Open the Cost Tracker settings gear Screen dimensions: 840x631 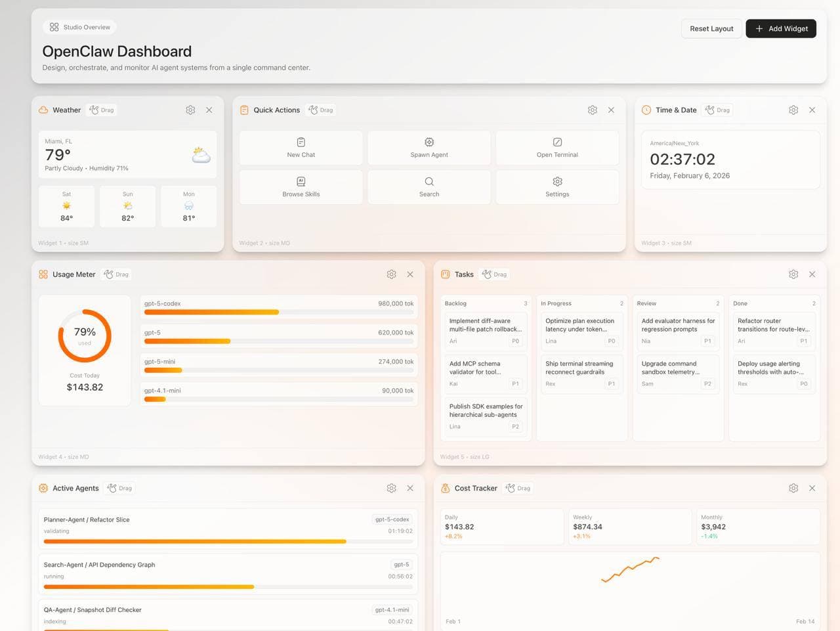[793, 488]
